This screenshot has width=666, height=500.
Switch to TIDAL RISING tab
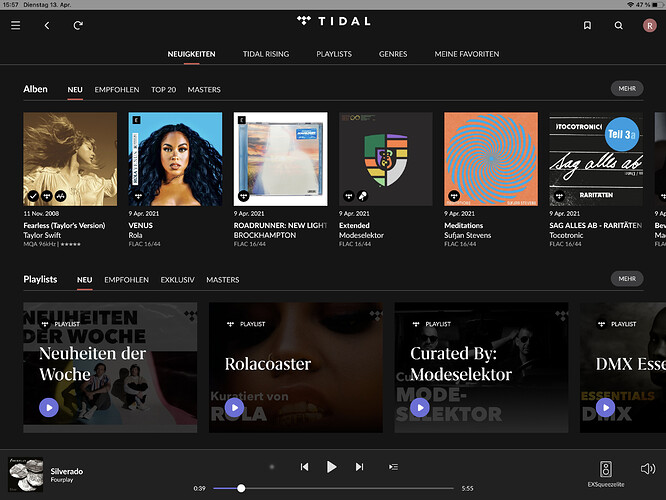tap(266, 54)
